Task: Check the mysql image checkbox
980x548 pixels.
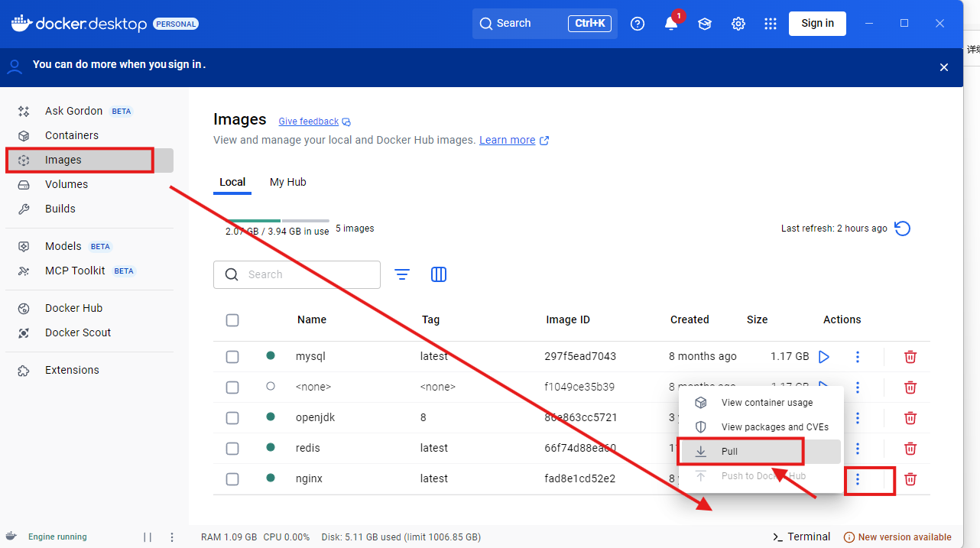Action: tap(232, 357)
